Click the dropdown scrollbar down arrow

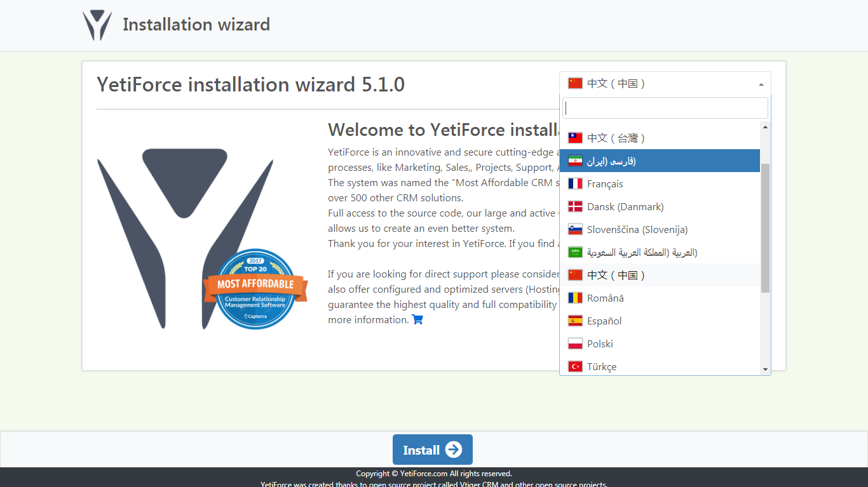tap(765, 369)
